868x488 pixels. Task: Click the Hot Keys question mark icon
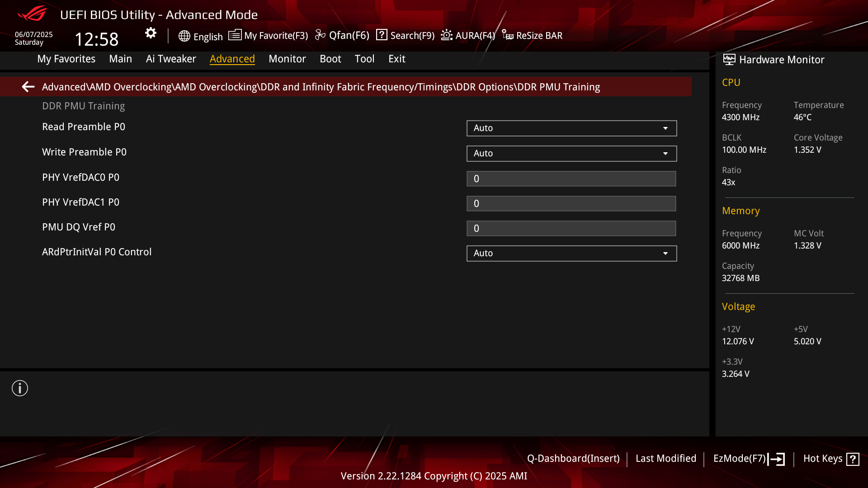click(x=853, y=459)
